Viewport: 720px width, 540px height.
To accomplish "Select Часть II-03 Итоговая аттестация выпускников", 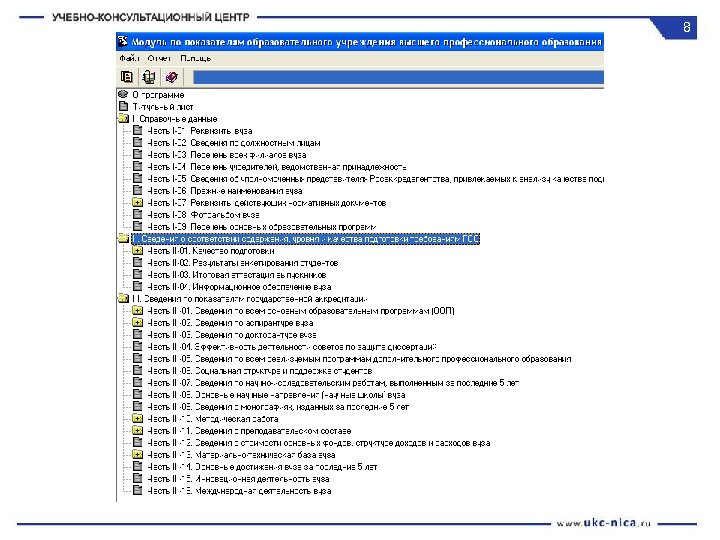I will 237,275.
